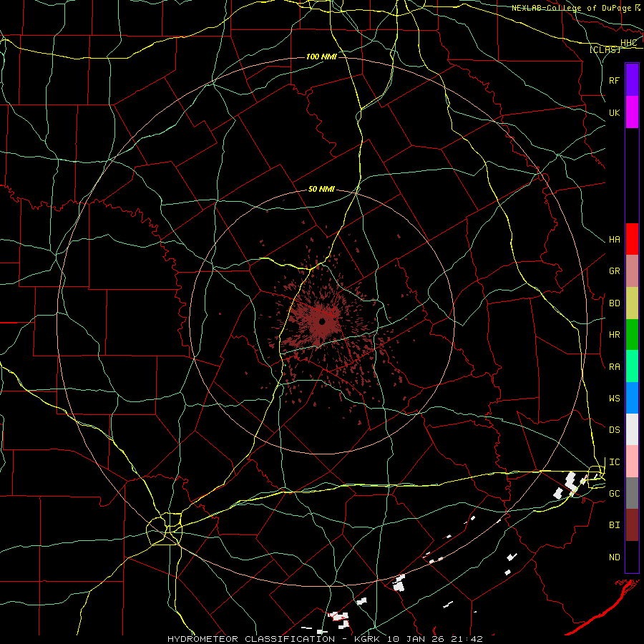Click the pink GR legend swatch
This screenshot has height=644, width=644.
pyautogui.click(x=632, y=271)
